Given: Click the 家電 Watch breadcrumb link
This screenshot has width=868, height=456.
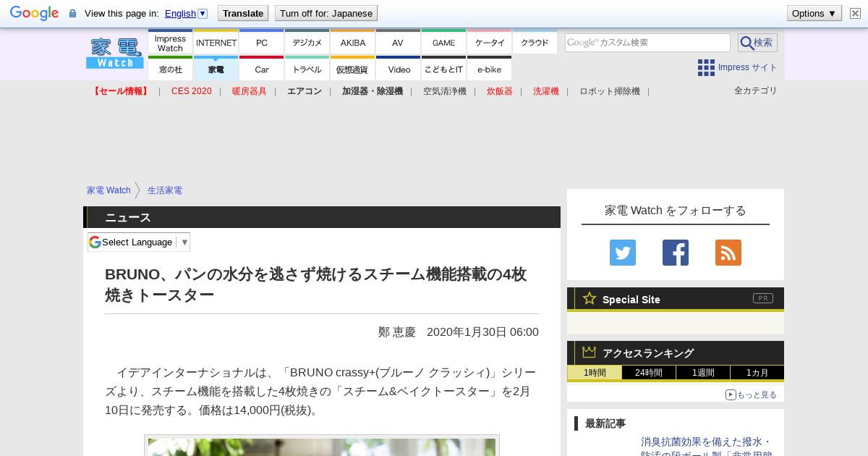Looking at the screenshot, I should [109, 190].
